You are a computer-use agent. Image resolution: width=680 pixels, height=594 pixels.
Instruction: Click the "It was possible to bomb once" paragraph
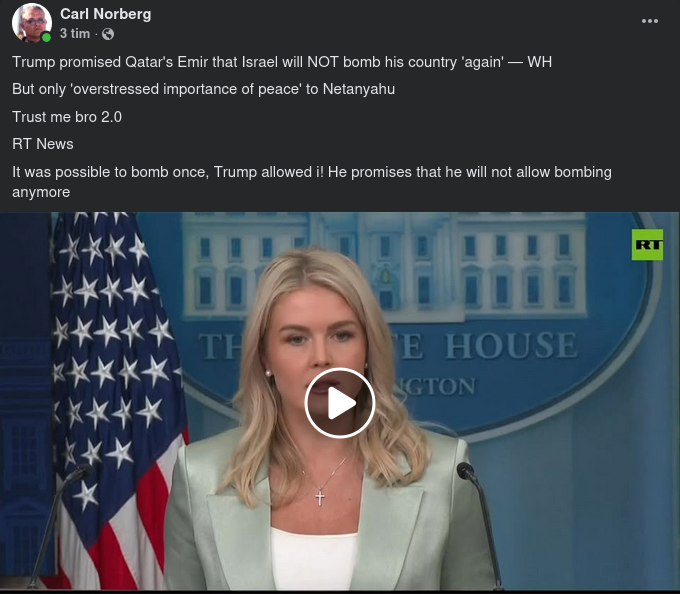pyautogui.click(x=312, y=182)
